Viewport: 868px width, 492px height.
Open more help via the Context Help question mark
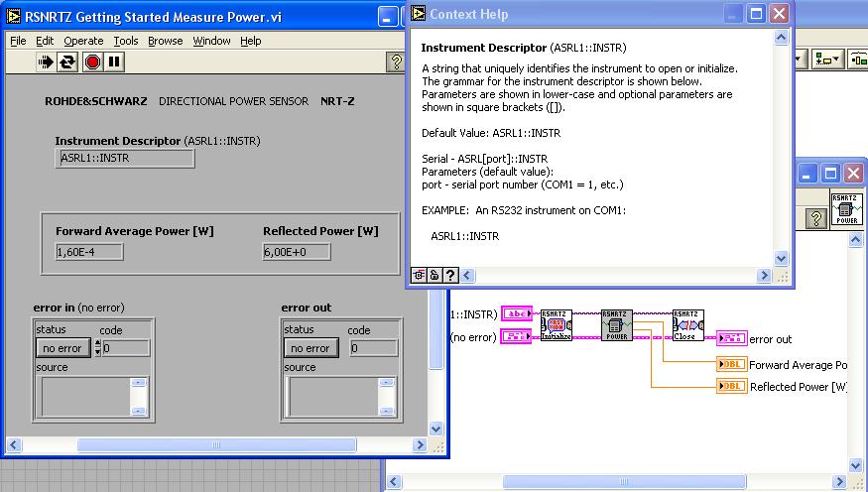[450, 275]
